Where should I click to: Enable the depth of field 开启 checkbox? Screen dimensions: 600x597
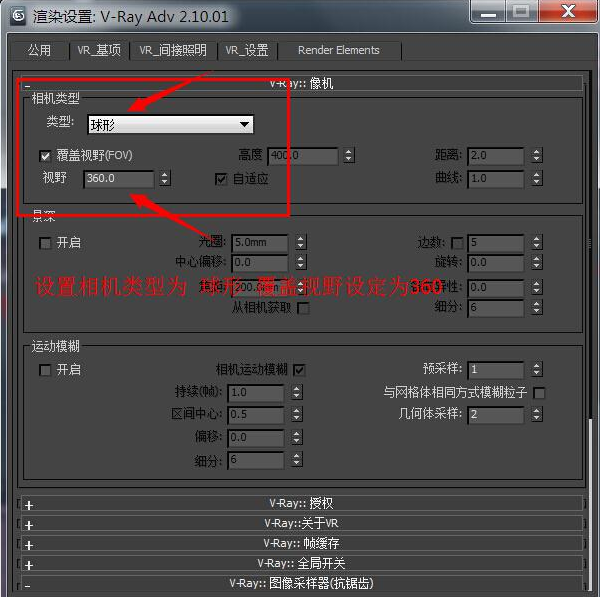point(45,243)
